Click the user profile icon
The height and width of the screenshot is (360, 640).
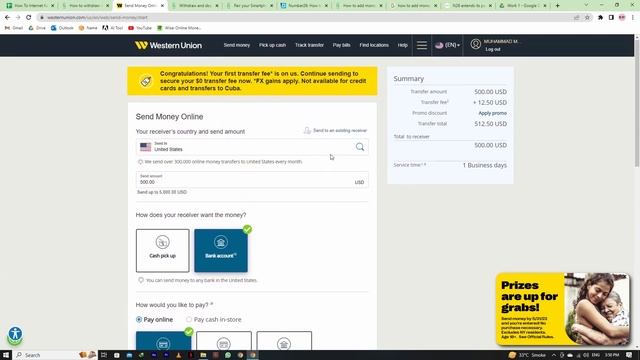(x=476, y=44)
